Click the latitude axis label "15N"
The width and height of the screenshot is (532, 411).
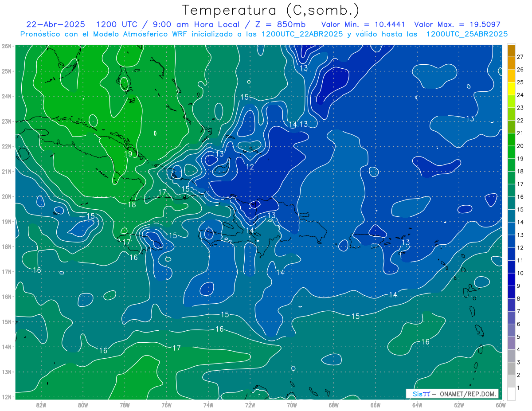pos(6,322)
